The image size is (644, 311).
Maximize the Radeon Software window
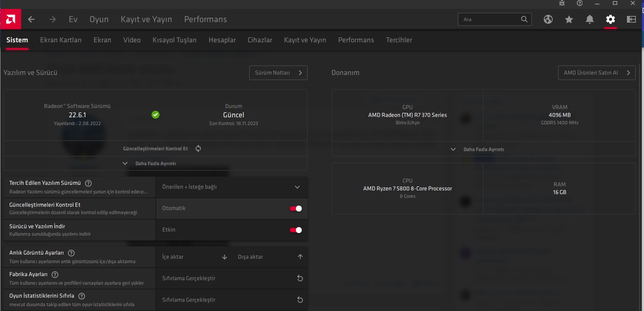(x=615, y=3)
